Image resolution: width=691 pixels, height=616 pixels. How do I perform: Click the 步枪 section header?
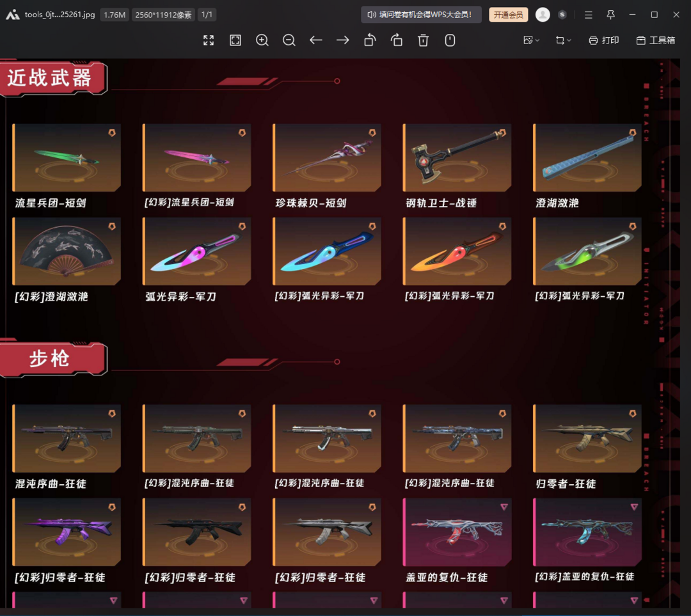click(53, 359)
